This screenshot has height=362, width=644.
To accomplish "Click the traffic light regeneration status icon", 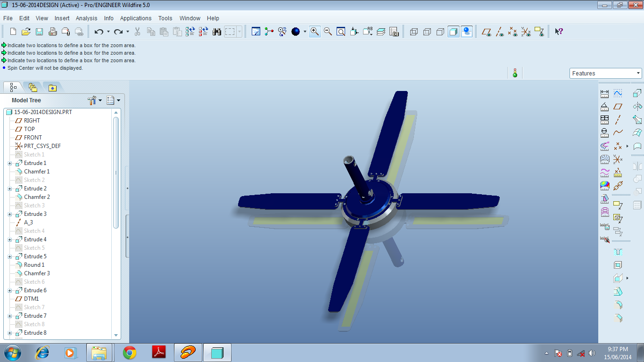I will coord(515,73).
